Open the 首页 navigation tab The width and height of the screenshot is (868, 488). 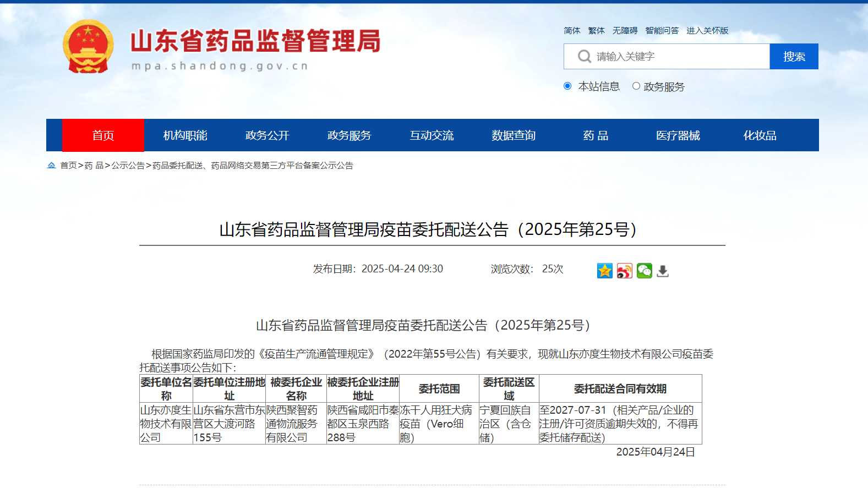click(103, 135)
